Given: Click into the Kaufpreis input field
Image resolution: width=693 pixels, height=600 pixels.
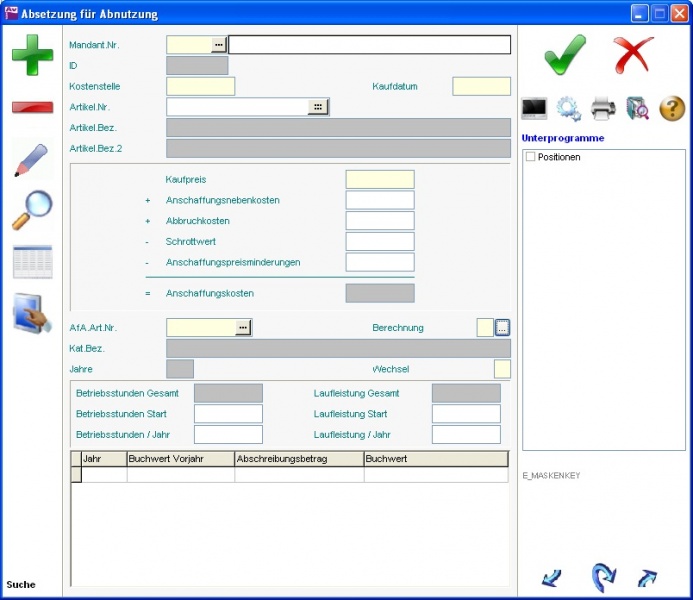Looking at the screenshot, I should (x=380, y=180).
